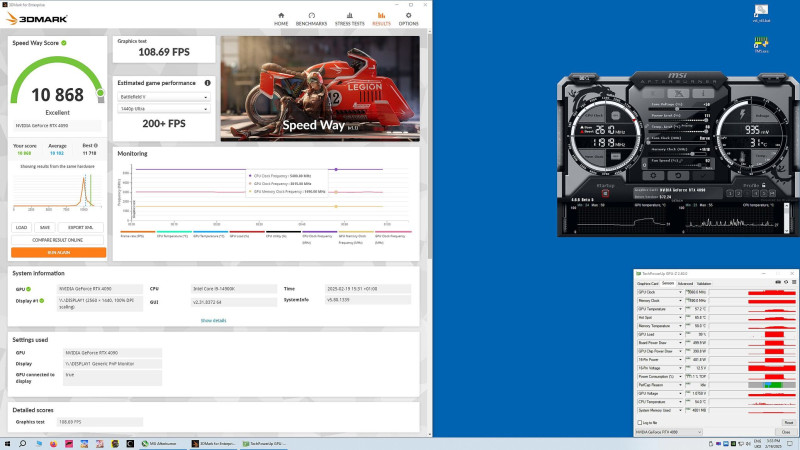Click COMPARE RESULT ONLINE button
800x450 pixels.
58,240
